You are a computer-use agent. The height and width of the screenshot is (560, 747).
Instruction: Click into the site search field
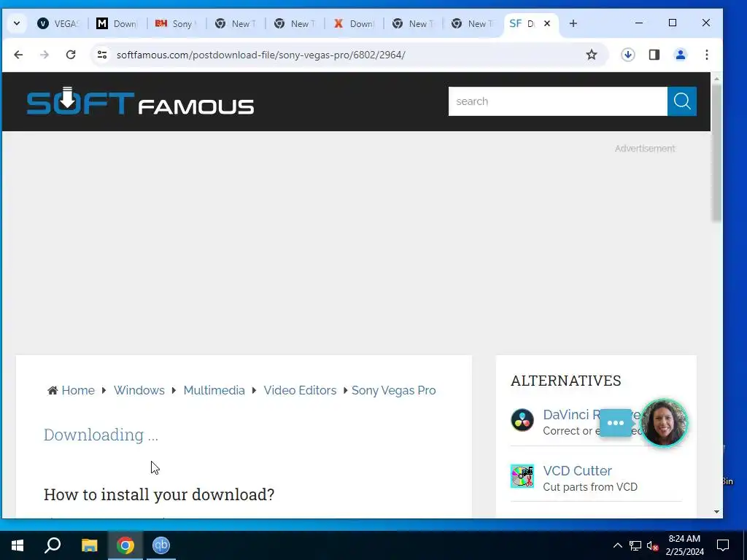click(x=557, y=101)
